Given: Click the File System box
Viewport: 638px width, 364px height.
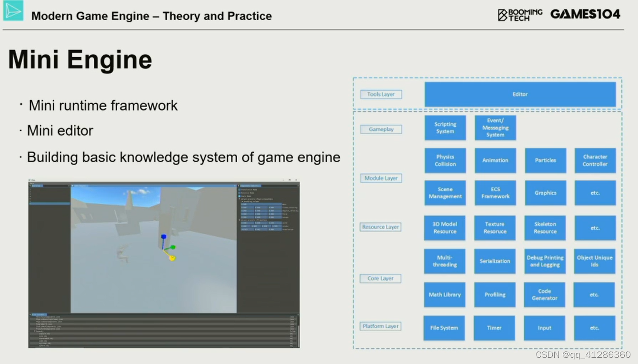Looking at the screenshot, I should (x=444, y=328).
